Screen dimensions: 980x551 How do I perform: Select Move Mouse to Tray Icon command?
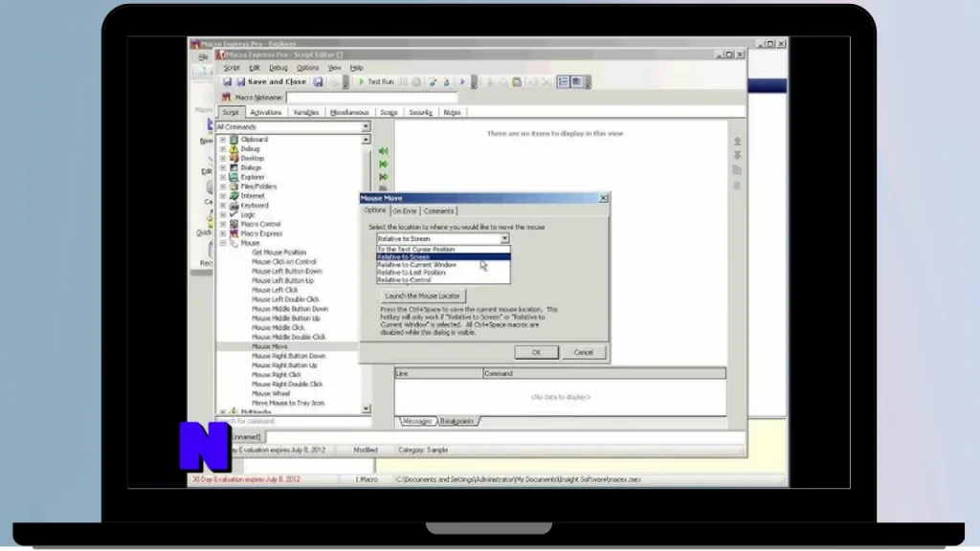tap(288, 403)
